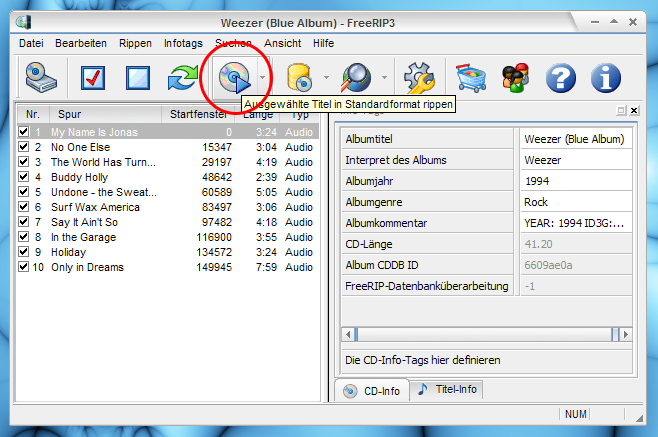Viewport: 658px width, 437px height.
Task: Uncheck track 8 In the Garage
Action: click(24, 237)
